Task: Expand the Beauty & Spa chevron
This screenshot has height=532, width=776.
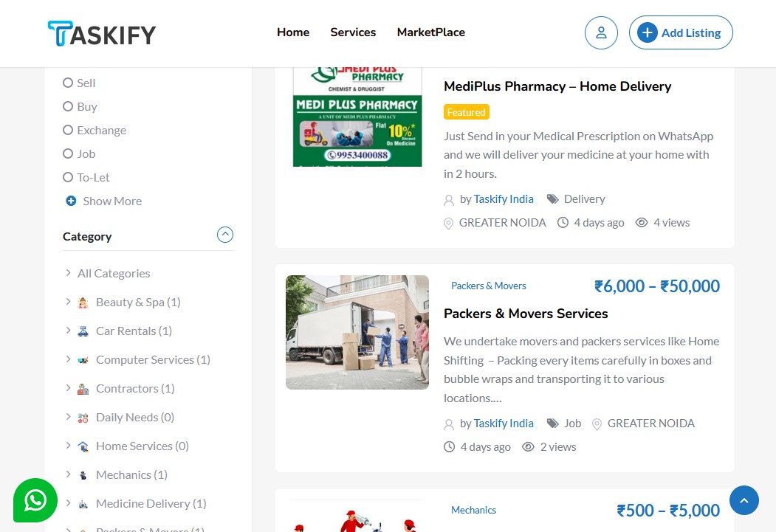Action: (68, 301)
